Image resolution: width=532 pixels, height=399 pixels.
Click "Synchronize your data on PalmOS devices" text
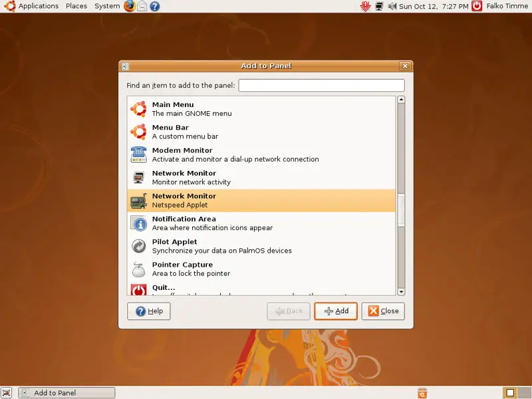(x=221, y=251)
